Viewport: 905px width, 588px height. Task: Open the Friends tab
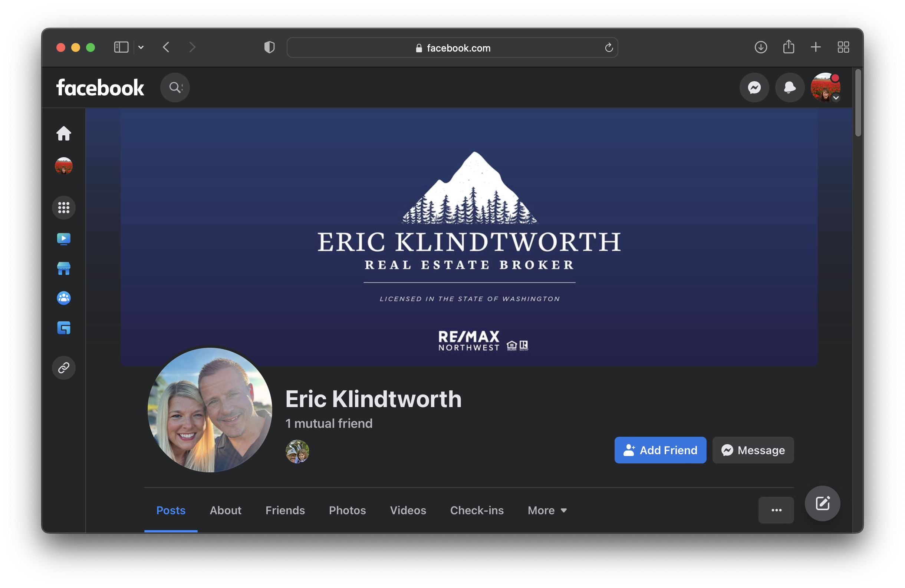pos(285,510)
